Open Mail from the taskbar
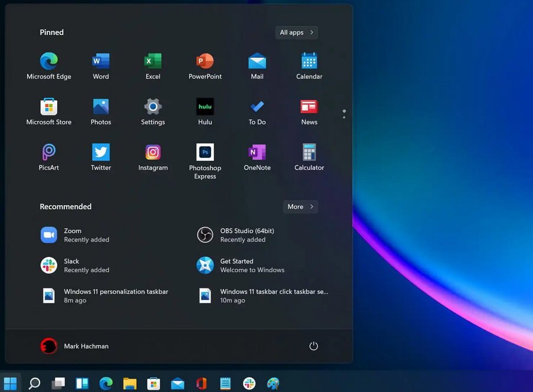This screenshot has height=392, width=533. click(x=177, y=384)
